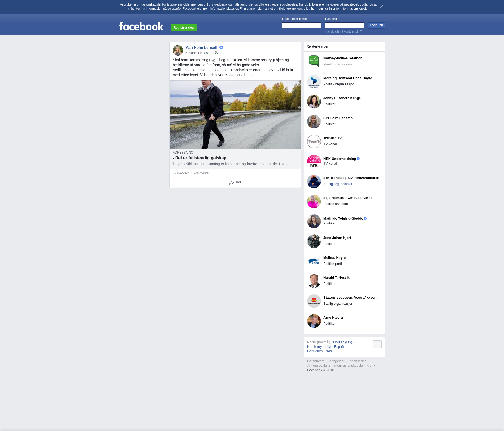Click Statens vegvesen page logo
The image size is (504, 431).
(x=314, y=301)
